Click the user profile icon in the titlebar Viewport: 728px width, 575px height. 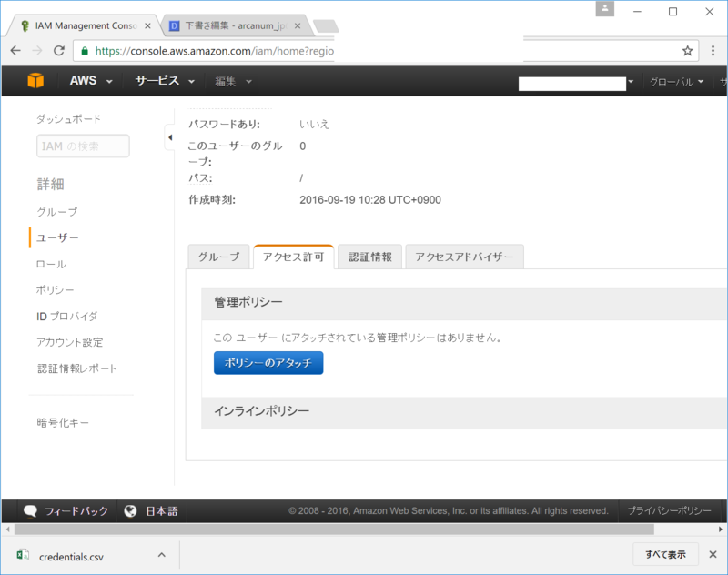[605, 12]
